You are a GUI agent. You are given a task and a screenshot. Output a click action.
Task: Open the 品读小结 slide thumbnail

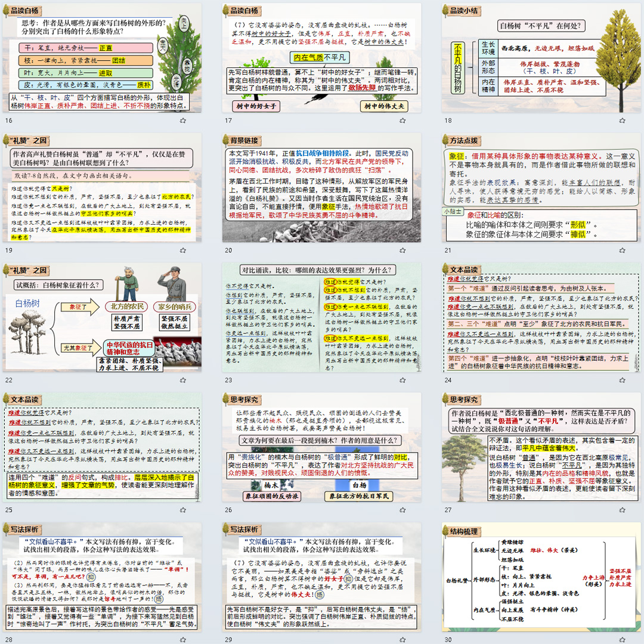[x=541, y=58]
